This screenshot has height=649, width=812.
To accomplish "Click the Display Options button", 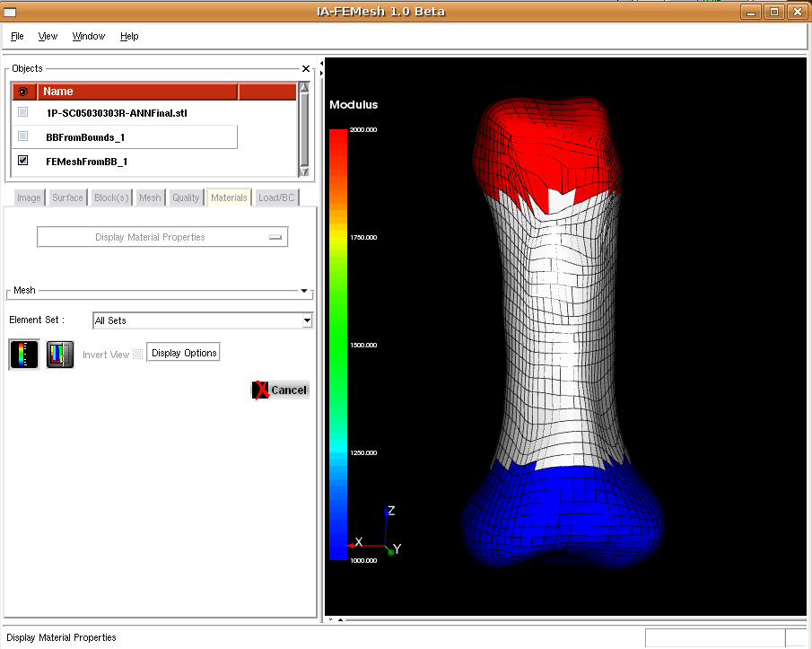I will [x=184, y=353].
